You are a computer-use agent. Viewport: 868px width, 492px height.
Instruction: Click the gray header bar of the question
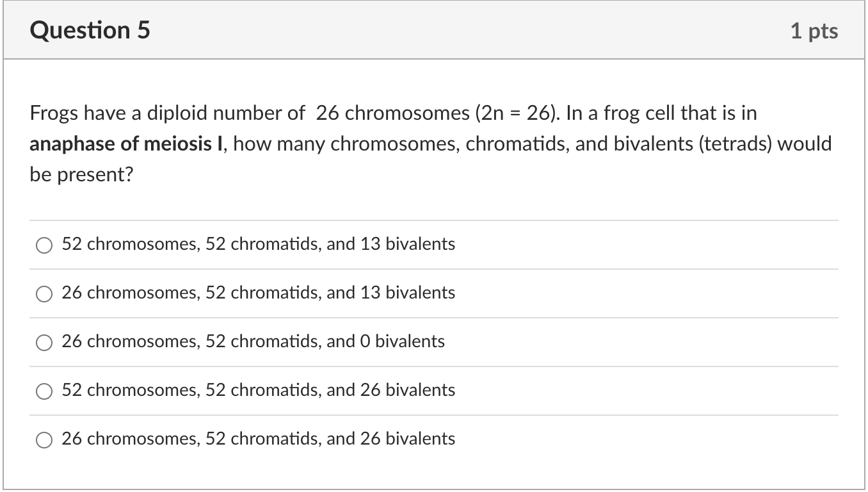pos(434,29)
